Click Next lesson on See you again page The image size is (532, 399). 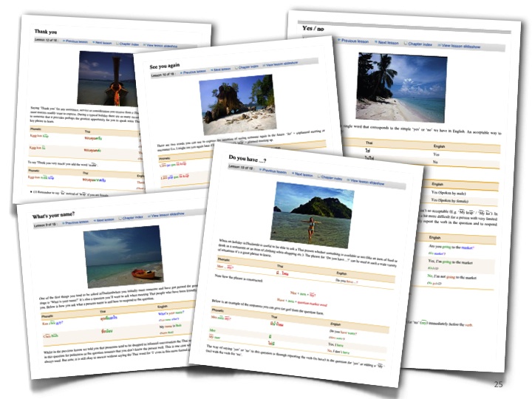222,69
